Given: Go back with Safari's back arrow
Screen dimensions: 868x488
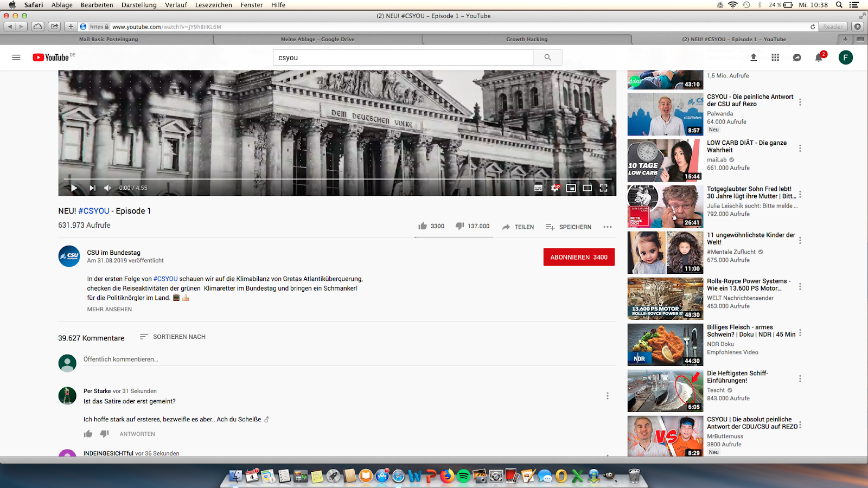Looking at the screenshot, I should [9, 27].
